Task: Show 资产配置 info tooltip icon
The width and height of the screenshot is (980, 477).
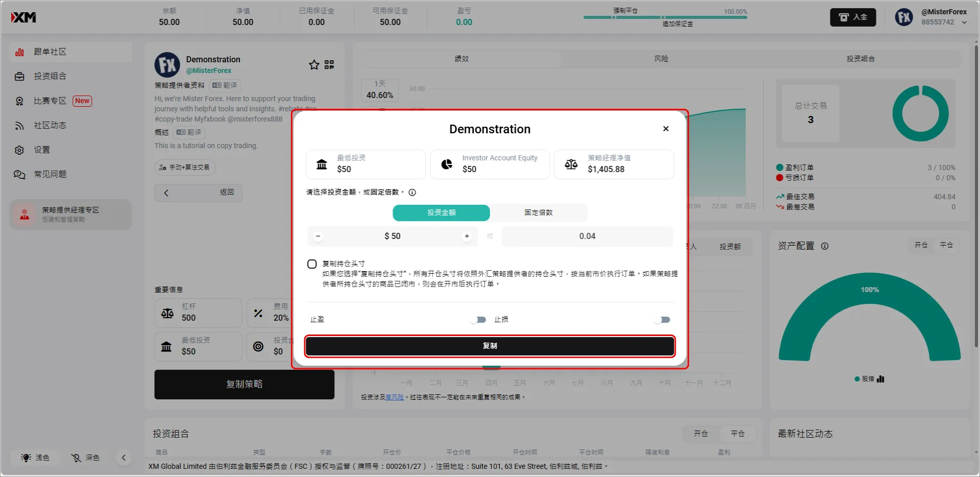Action: (x=825, y=246)
